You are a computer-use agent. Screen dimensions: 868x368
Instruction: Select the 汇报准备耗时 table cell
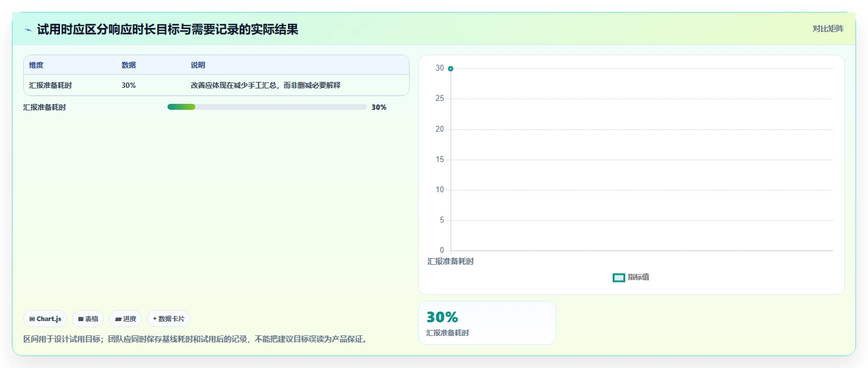click(50, 85)
